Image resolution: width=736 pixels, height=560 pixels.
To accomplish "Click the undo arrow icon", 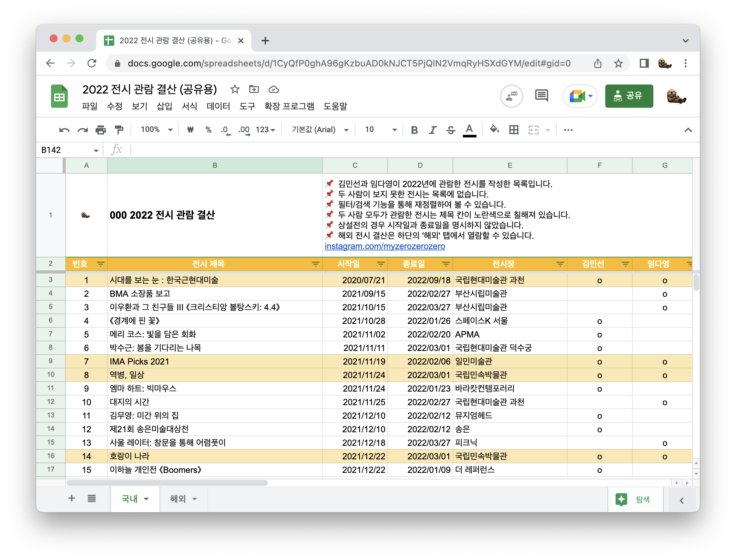I will coord(64,130).
